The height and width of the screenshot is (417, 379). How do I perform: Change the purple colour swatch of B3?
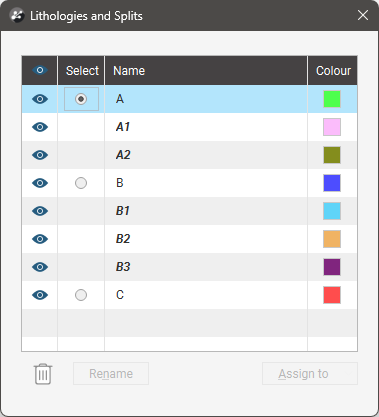(332, 267)
